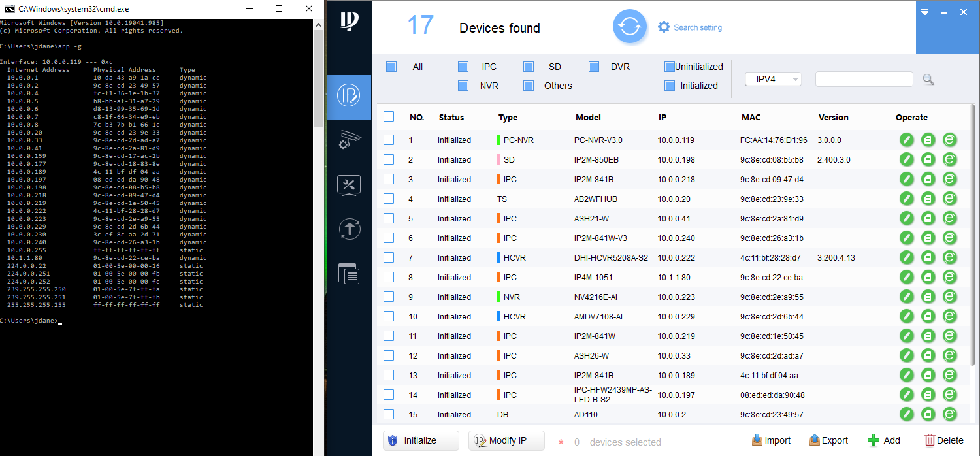Open details icon for ASH21-W row
Image resolution: width=980 pixels, height=456 pixels.
click(x=928, y=218)
